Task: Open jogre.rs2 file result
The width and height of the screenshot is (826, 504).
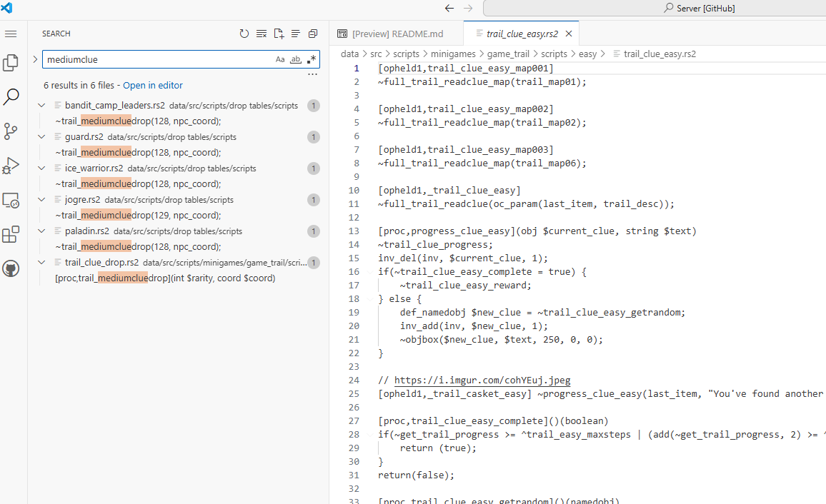Action: tap(179, 200)
